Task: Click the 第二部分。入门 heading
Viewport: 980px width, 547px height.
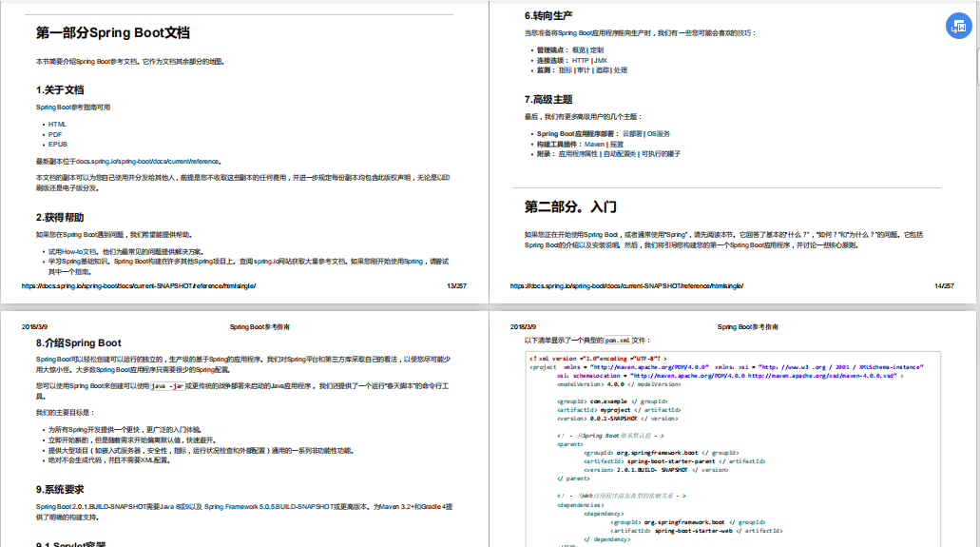Action: 570,207
